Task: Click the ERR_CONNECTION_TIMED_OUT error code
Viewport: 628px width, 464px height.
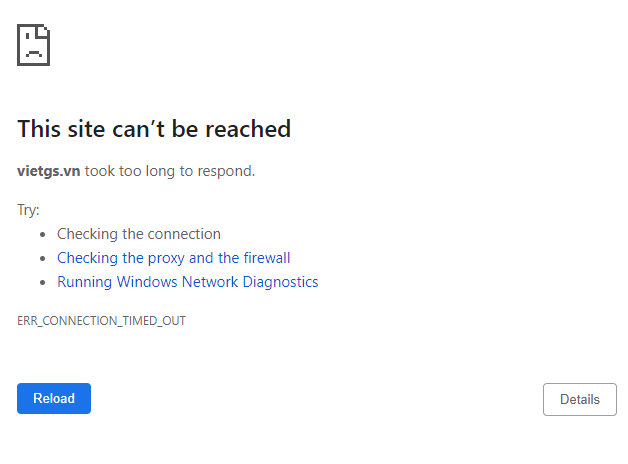Action: (x=102, y=321)
